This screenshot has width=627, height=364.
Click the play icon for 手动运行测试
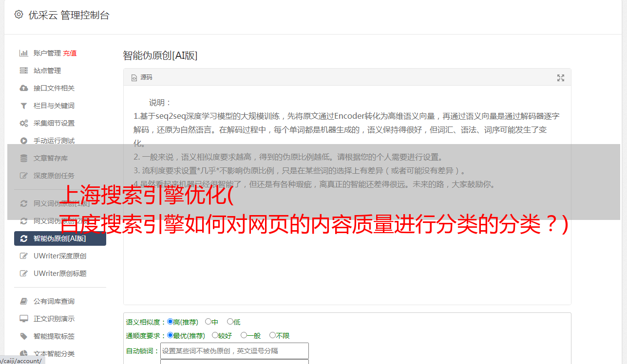point(23,141)
